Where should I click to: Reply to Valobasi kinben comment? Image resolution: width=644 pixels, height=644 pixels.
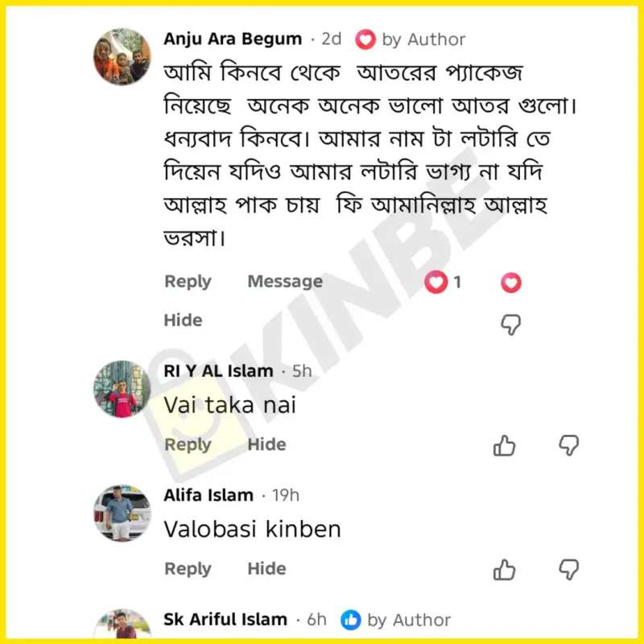pyautogui.click(x=188, y=569)
